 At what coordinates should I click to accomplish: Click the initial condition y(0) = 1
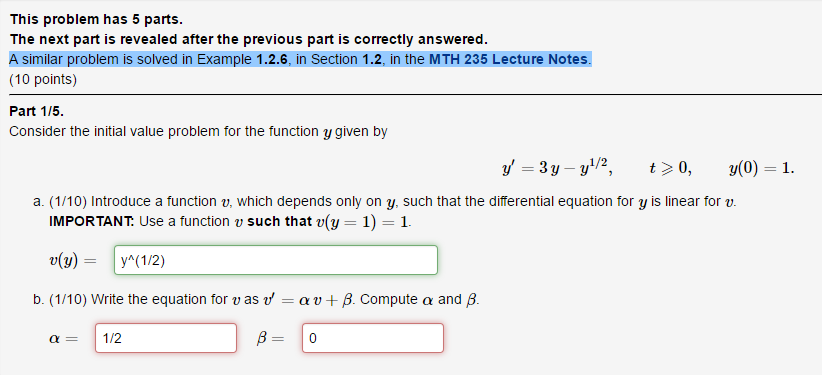pos(761,169)
